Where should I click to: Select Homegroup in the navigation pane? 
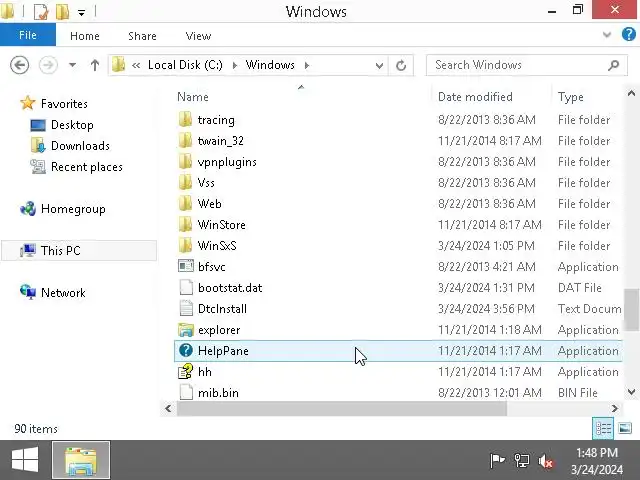(73, 209)
